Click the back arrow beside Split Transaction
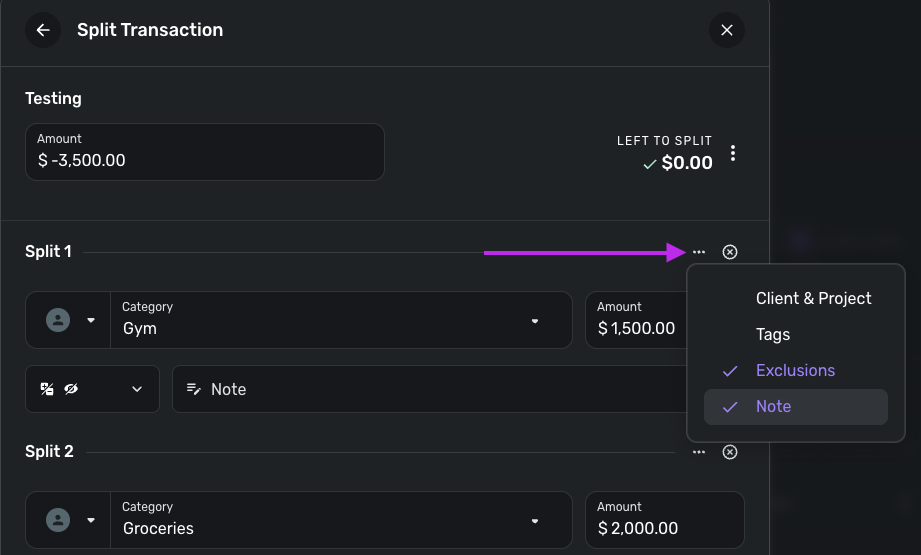The width and height of the screenshot is (921, 555). click(x=43, y=30)
